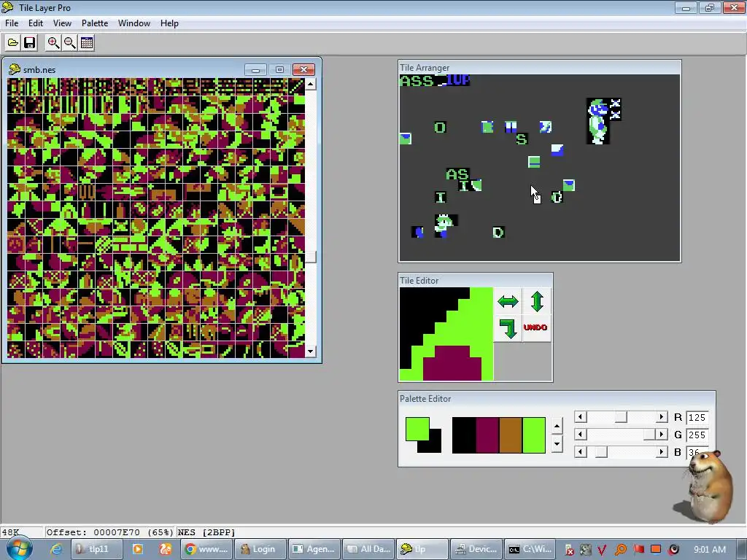Click the red flag tray icon
747x560 pixels.
pyautogui.click(x=638, y=550)
